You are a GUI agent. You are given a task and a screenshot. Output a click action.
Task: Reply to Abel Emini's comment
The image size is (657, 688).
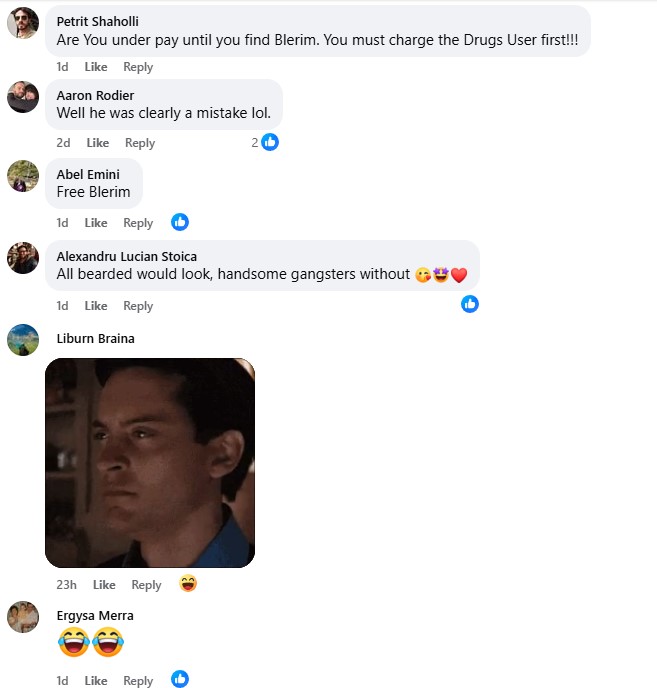tap(138, 223)
